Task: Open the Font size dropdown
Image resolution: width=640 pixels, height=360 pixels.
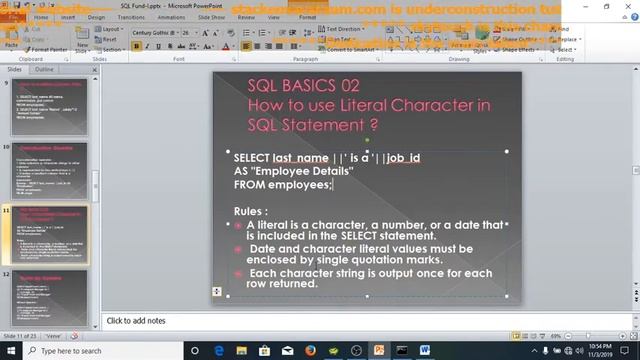Action: (196, 33)
